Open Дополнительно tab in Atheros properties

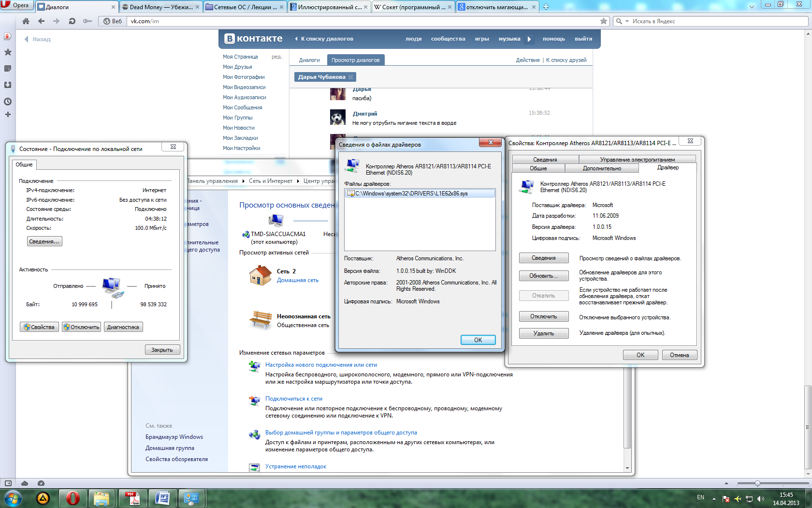(602, 168)
